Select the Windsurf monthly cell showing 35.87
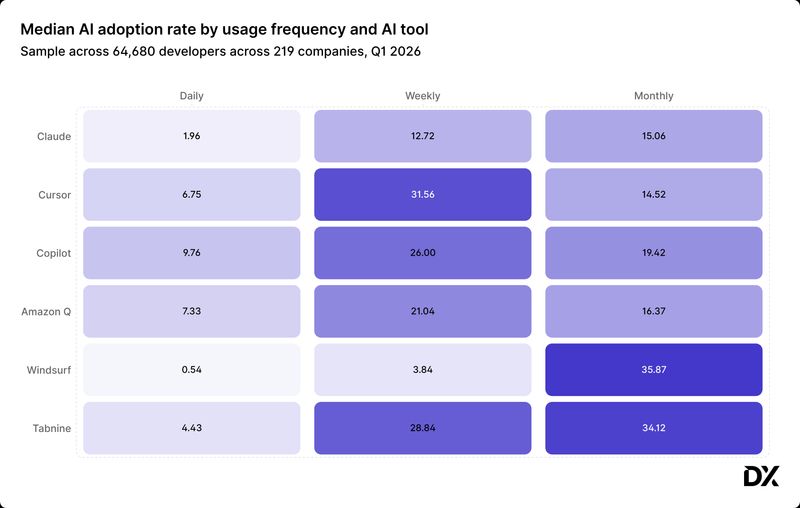 (653, 370)
